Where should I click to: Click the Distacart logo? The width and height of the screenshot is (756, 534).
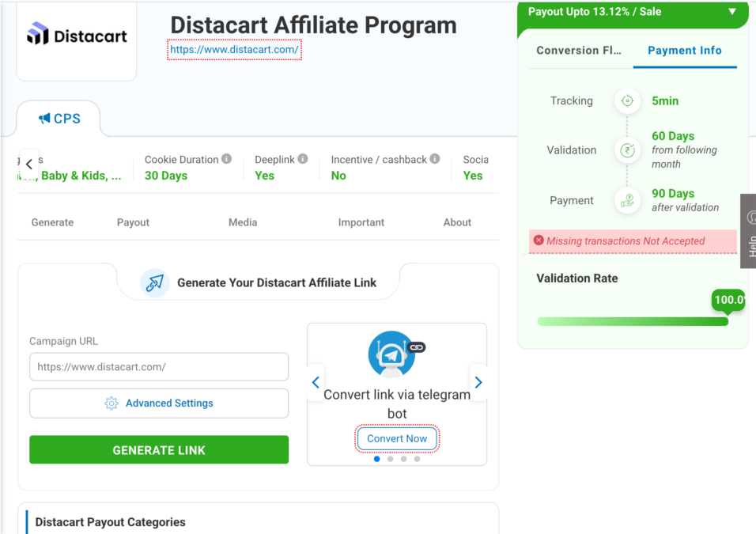77,36
